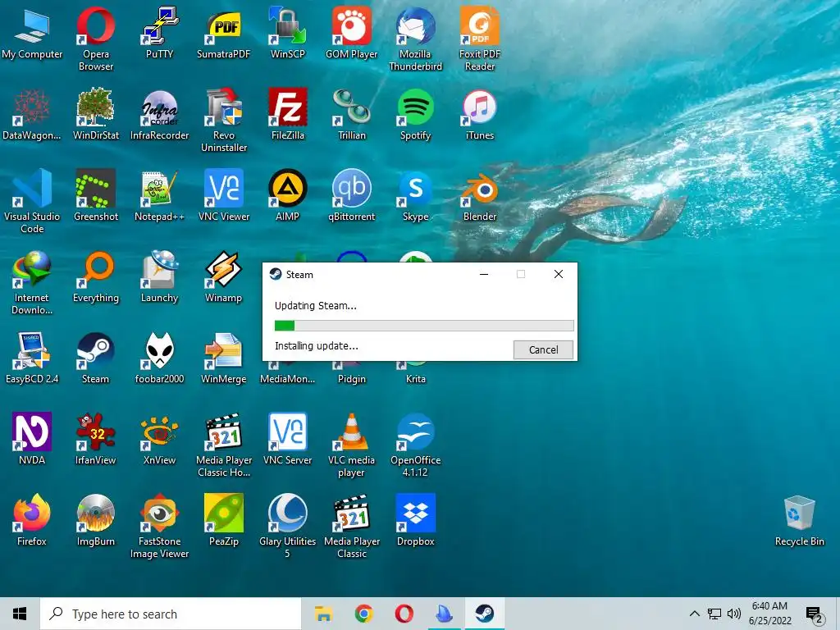The image size is (840, 630).
Task: Click the PeaZip desktop icon
Action: pos(223,520)
